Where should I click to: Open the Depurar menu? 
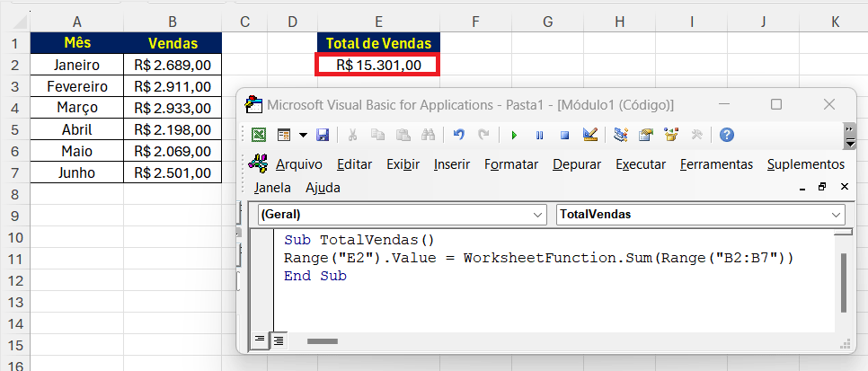(x=577, y=164)
